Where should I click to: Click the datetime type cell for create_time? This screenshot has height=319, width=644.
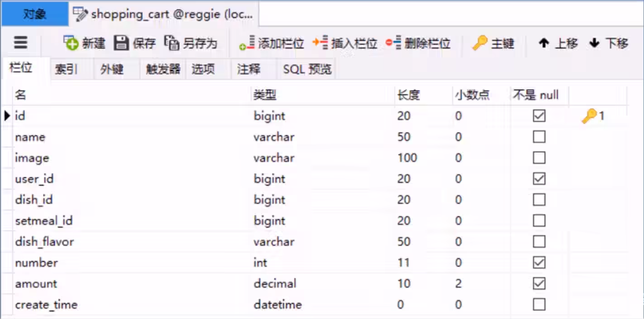pyautogui.click(x=323, y=305)
